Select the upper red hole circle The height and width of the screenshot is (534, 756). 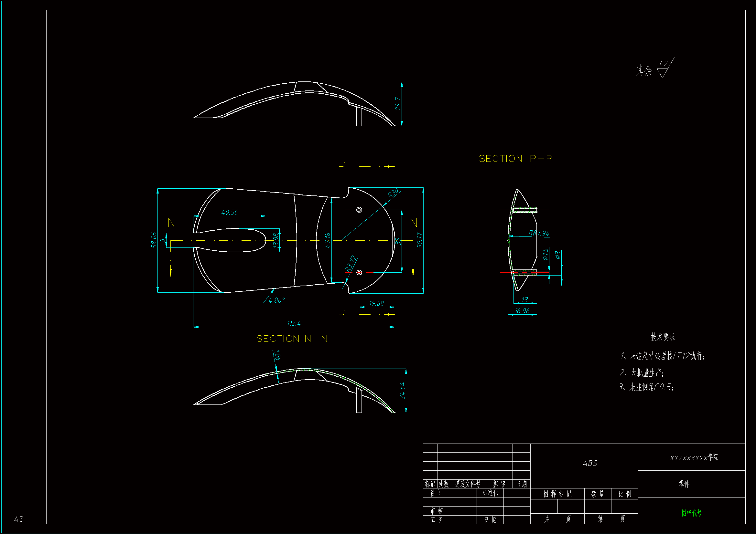click(359, 210)
